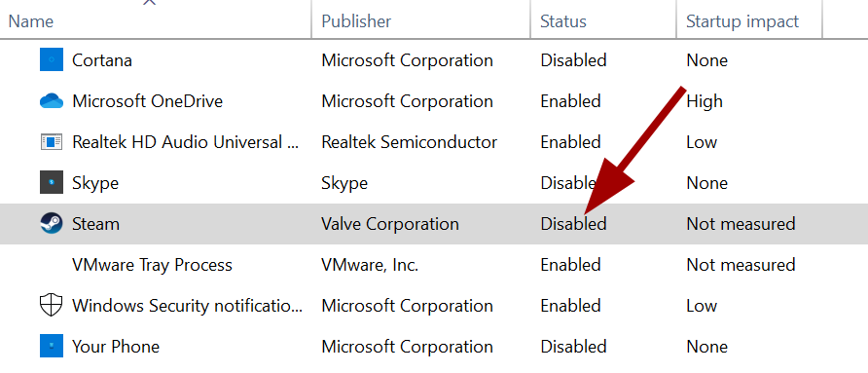Click the Your Phone app icon
Image resolution: width=868 pixels, height=373 pixels.
coord(52,347)
